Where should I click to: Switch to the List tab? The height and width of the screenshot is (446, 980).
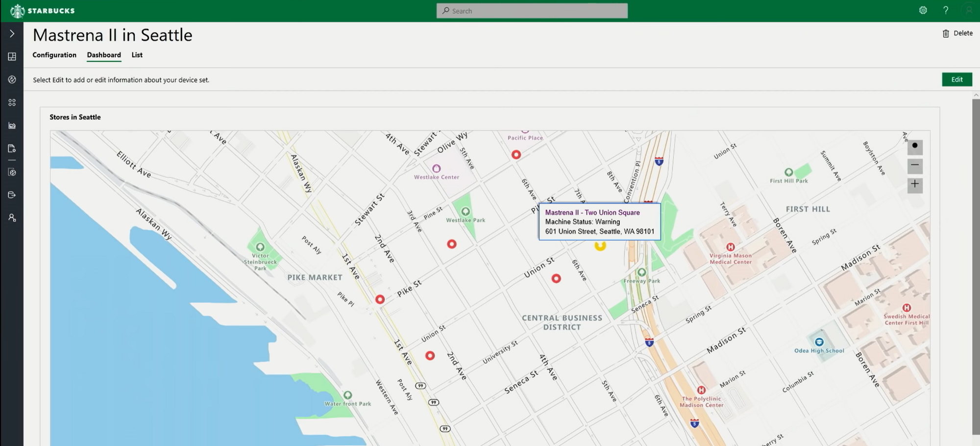(137, 55)
